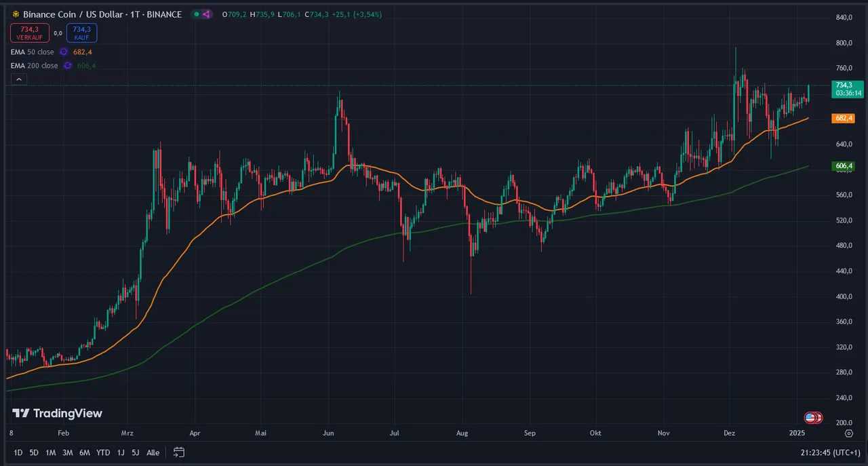Screen dimensions: 868x466
Task: Click the 200,0 price scale label
Action: click(x=844, y=423)
